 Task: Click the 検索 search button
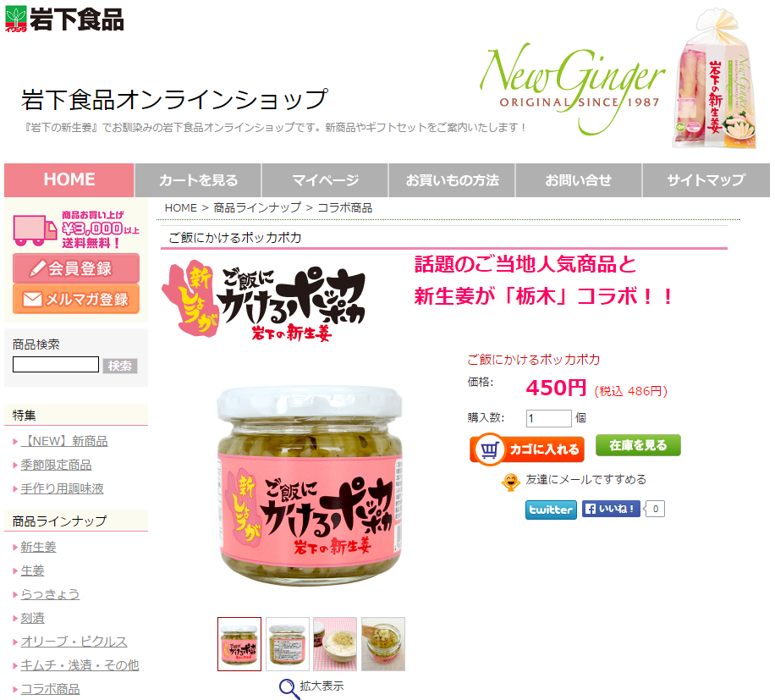120,366
